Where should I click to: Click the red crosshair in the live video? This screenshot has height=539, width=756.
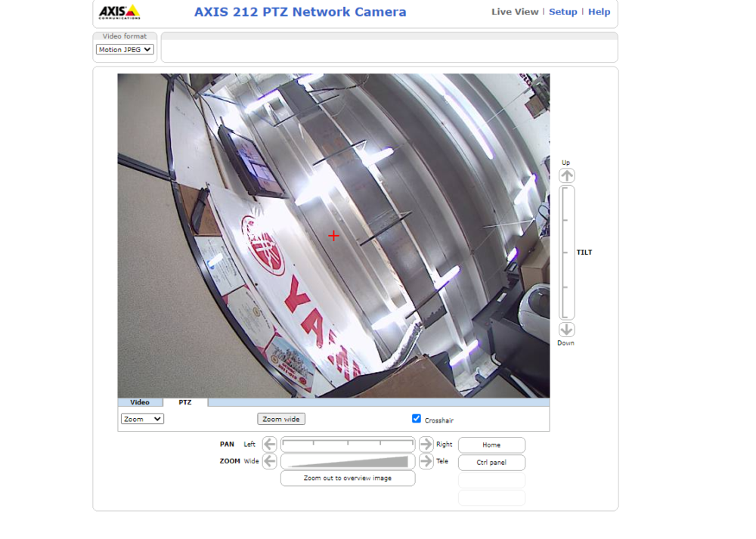pos(333,236)
